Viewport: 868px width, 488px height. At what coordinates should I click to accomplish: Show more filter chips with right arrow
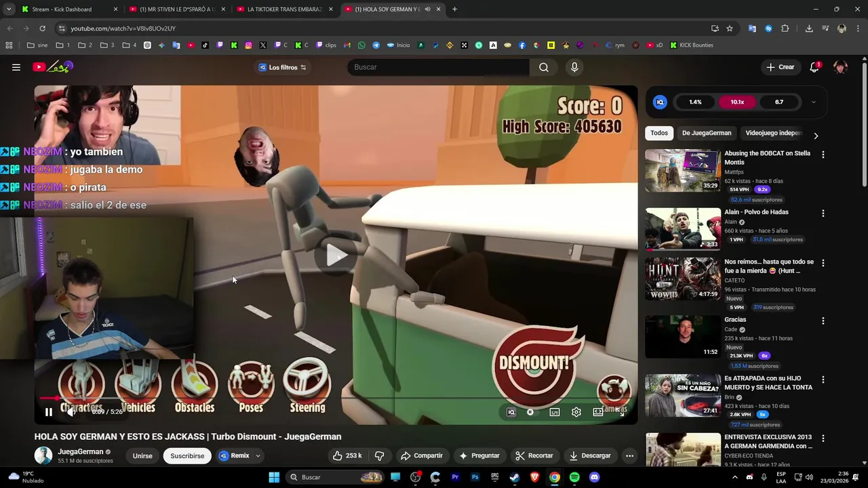coord(816,136)
